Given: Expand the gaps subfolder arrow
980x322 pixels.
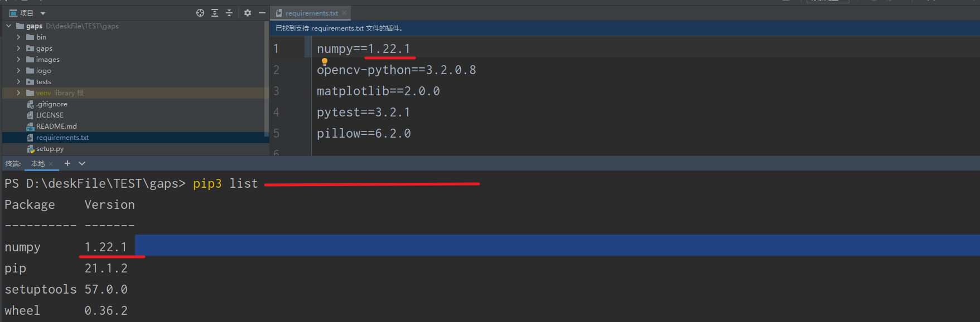Looking at the screenshot, I should click(18, 48).
